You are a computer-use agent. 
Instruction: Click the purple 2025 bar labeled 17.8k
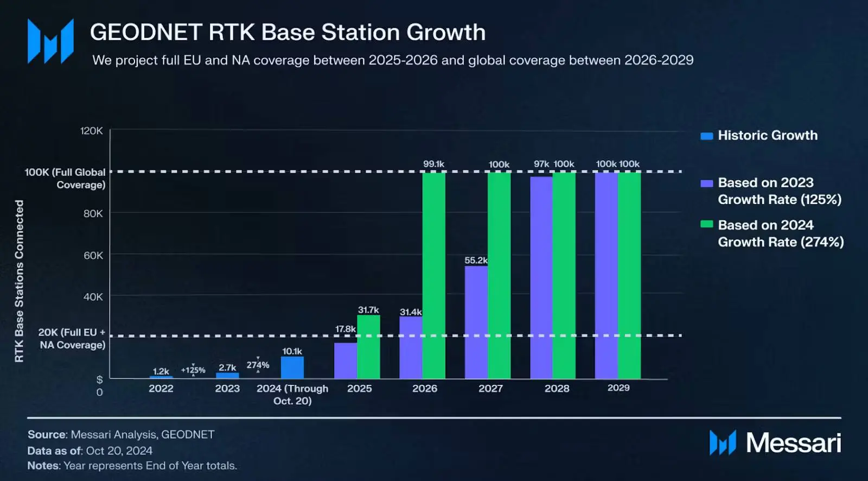(346, 360)
